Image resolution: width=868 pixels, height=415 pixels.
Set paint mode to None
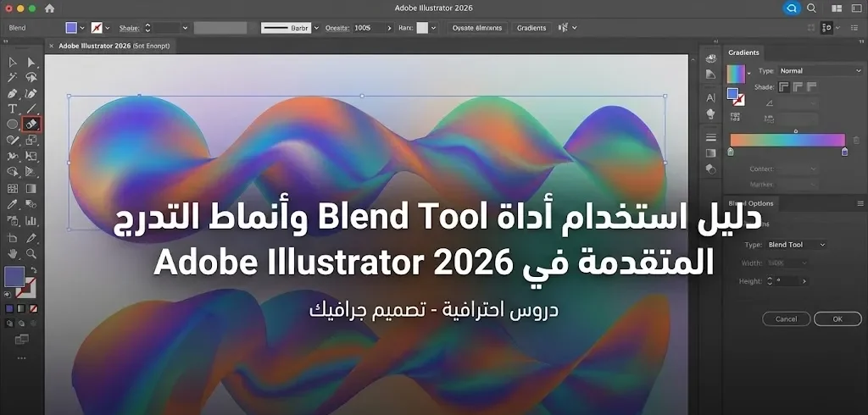coord(31,310)
